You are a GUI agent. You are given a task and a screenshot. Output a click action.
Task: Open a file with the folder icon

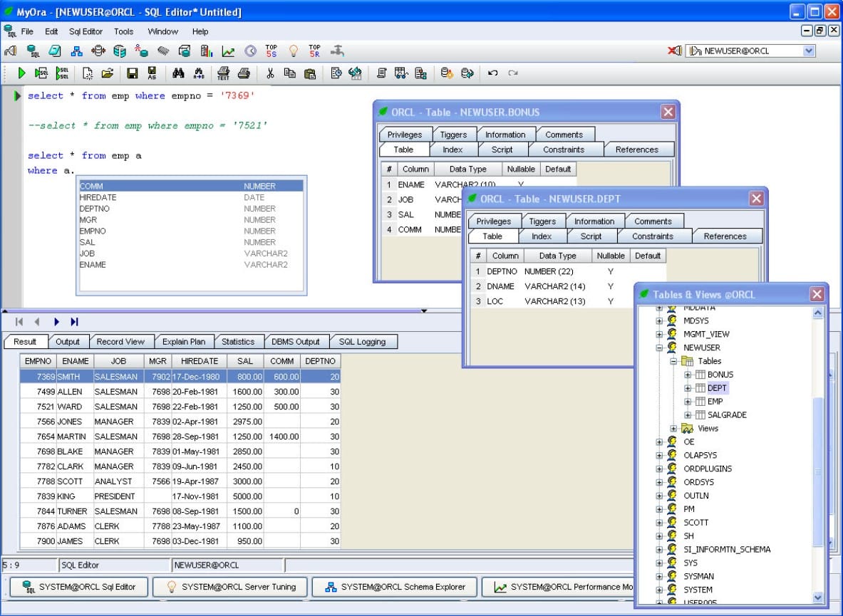coord(108,73)
